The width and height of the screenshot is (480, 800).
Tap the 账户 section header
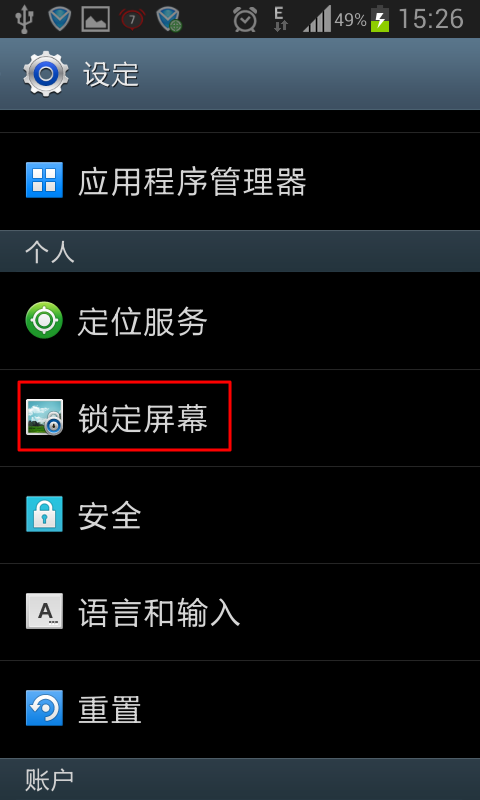pyautogui.click(x=240, y=779)
